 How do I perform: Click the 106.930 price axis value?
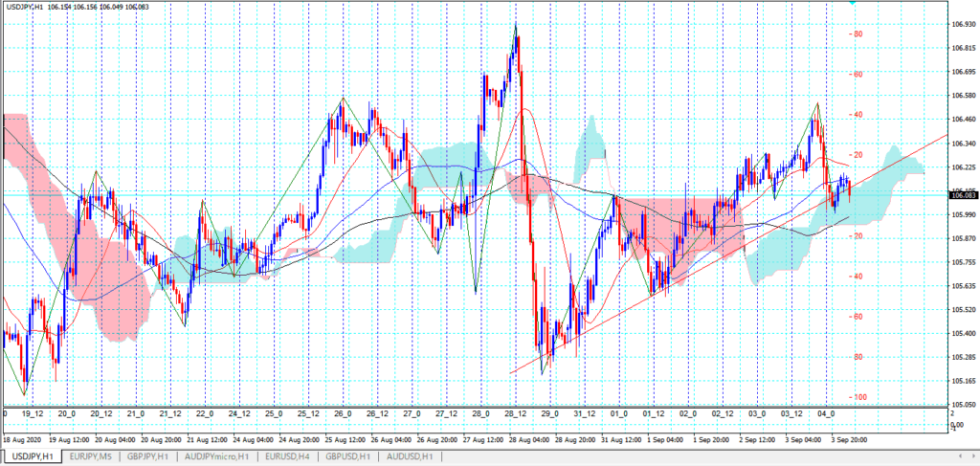[x=963, y=24]
